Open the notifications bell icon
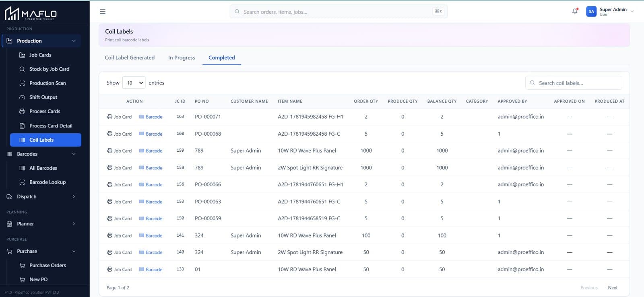 (x=575, y=11)
